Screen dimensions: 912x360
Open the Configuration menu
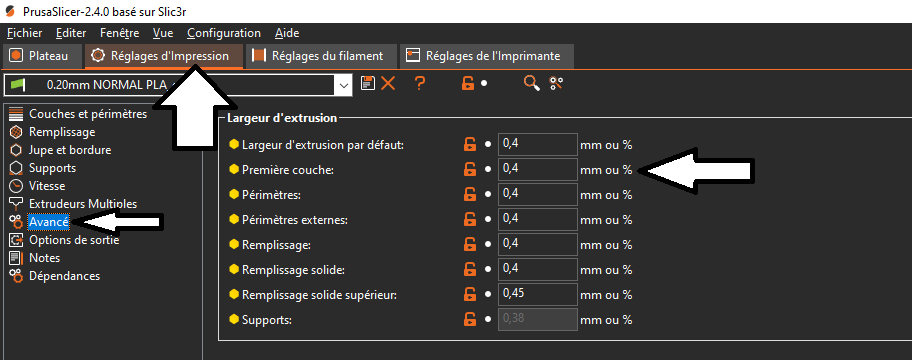[224, 33]
